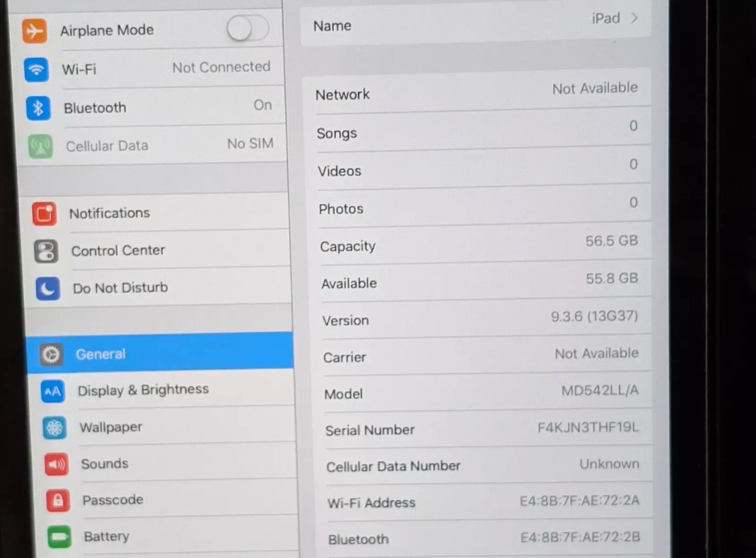Screen dimensions: 756x558
Task: Tap the Display & Brightness AA icon
Action: pos(53,391)
